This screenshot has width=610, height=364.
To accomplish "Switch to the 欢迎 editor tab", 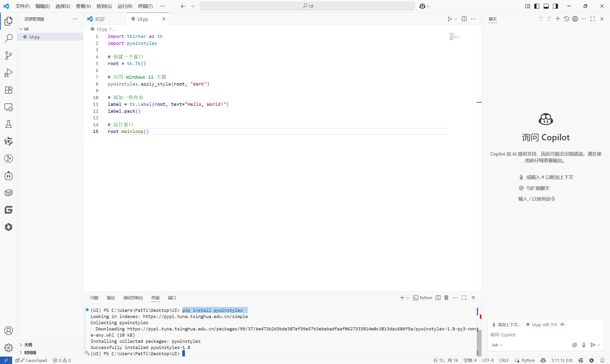I will click(x=105, y=19).
